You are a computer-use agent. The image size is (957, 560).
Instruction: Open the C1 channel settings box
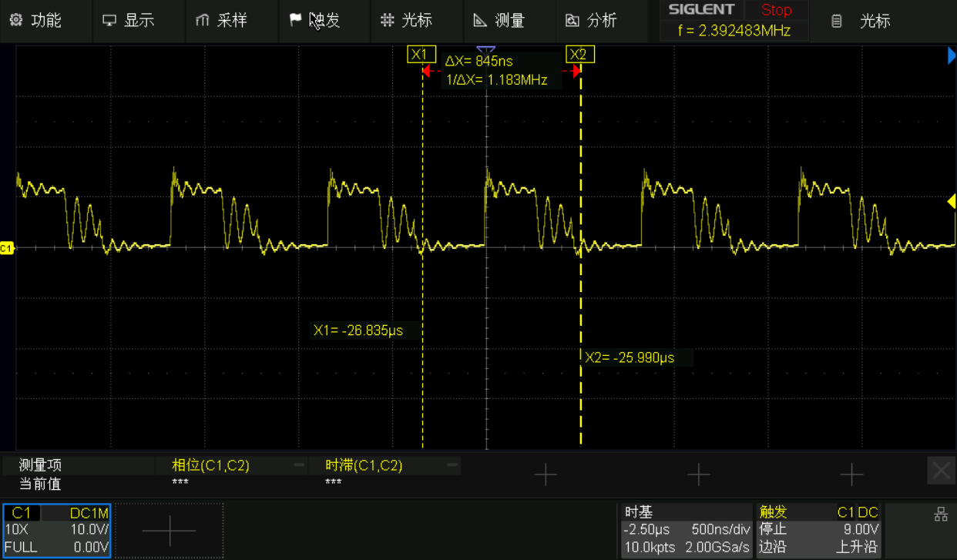[x=57, y=531]
